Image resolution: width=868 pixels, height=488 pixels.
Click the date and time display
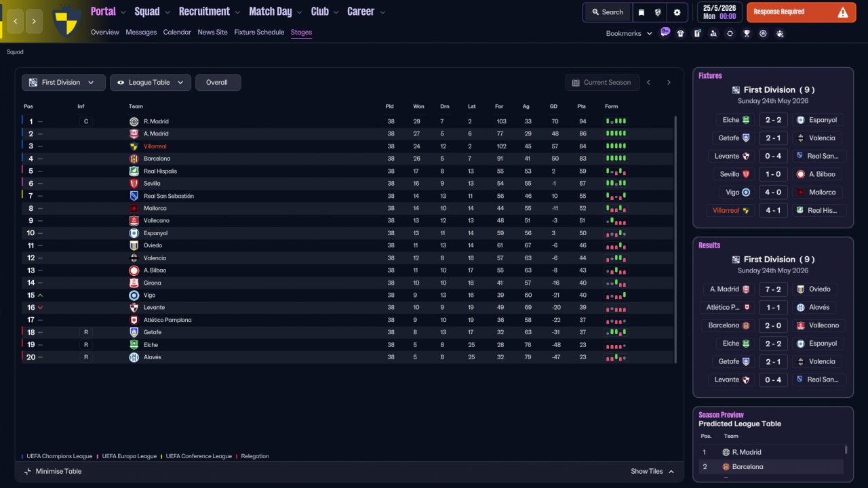tap(719, 12)
